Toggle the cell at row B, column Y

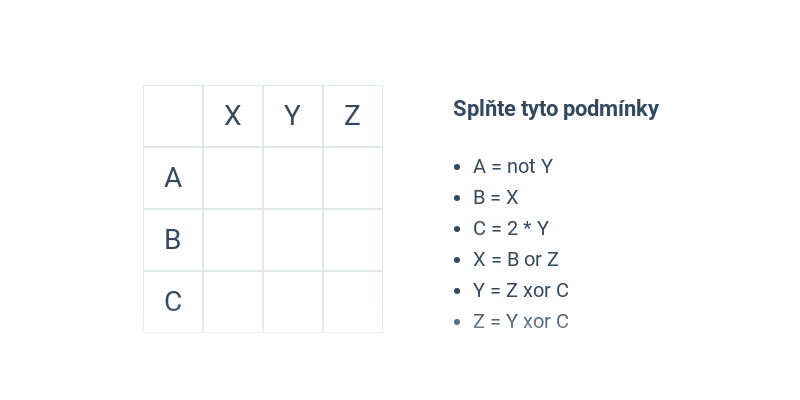click(293, 240)
